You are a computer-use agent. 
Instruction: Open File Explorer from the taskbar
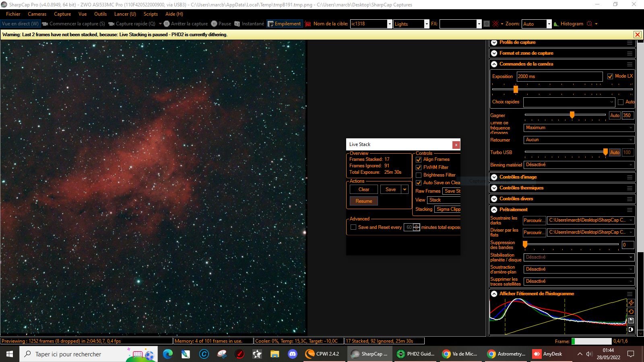click(x=275, y=354)
